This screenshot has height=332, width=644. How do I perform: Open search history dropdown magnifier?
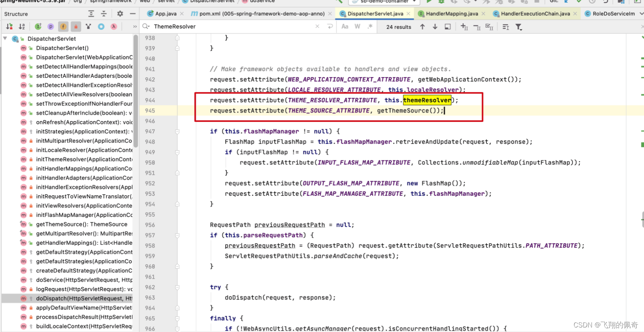[x=146, y=26]
